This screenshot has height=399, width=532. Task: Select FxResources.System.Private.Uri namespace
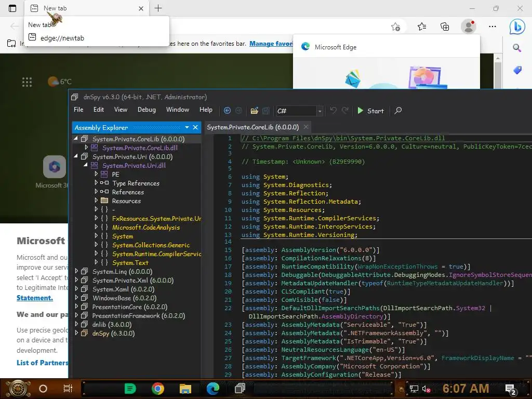(156, 219)
